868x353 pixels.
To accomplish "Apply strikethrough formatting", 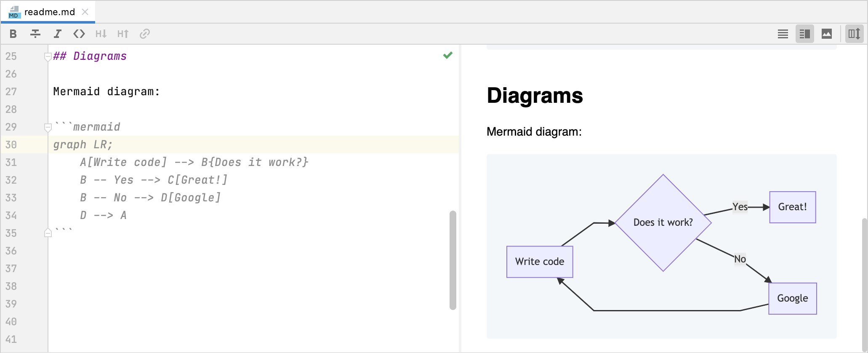I will (35, 34).
